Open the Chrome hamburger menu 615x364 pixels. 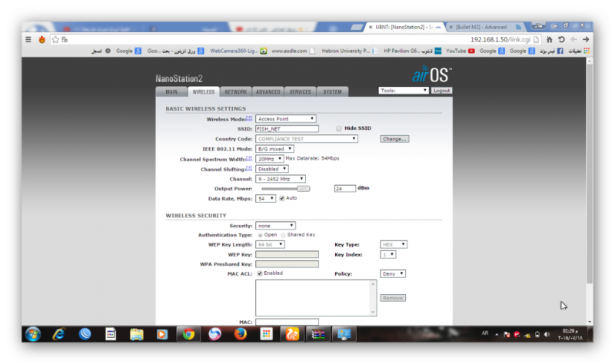pyautogui.click(x=28, y=40)
